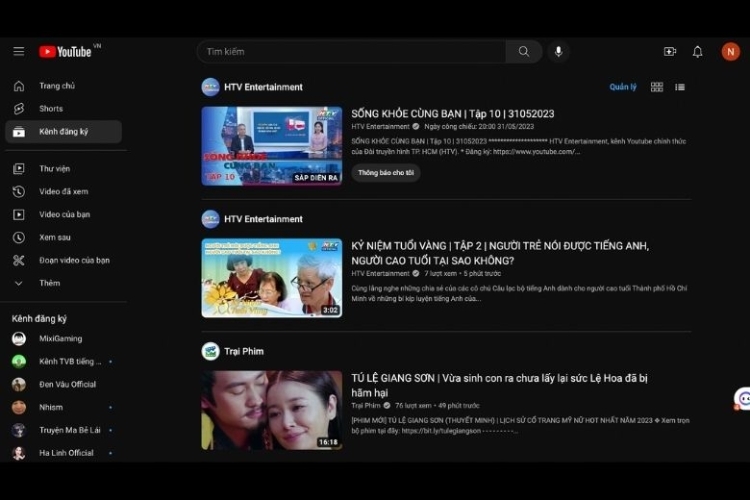Focus the Tìm kiếm search field
This screenshot has height=500, width=750.
point(352,51)
